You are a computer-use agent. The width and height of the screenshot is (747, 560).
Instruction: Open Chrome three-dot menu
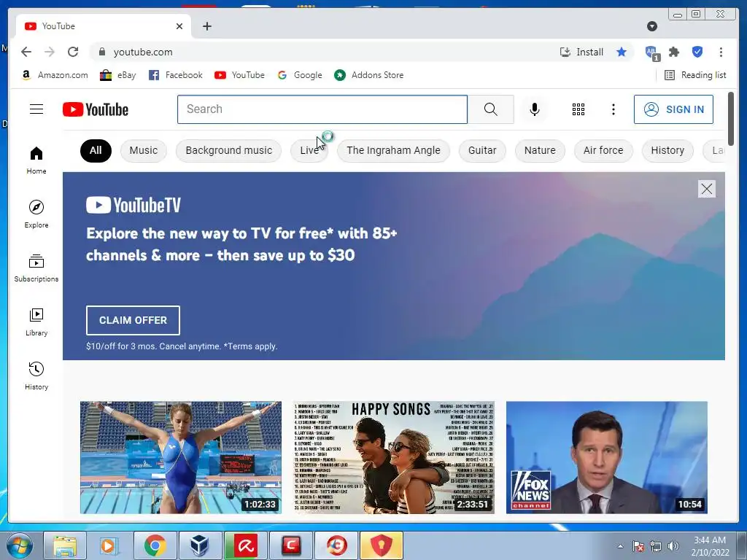[721, 52]
